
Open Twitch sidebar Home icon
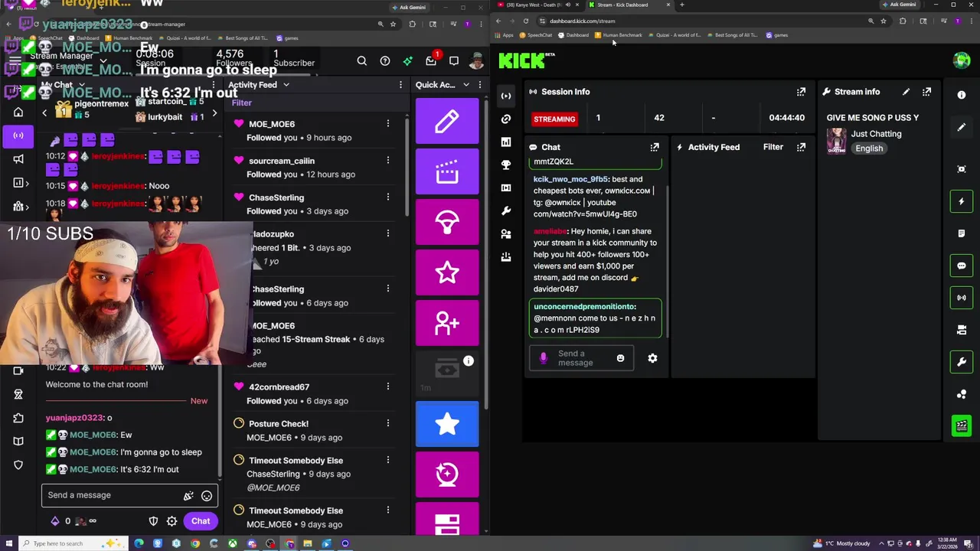[x=18, y=112]
